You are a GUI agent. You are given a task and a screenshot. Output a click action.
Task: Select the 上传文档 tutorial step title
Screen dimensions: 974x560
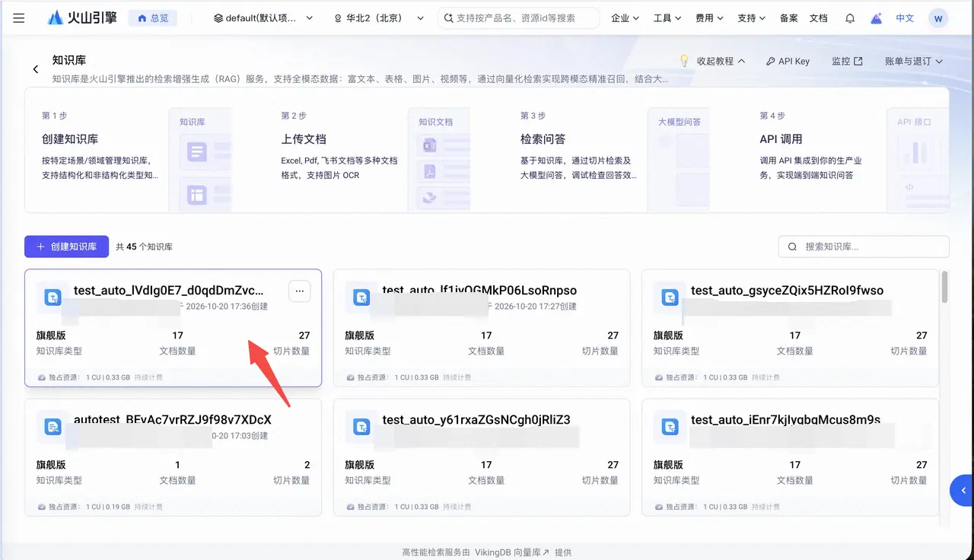pyautogui.click(x=304, y=139)
